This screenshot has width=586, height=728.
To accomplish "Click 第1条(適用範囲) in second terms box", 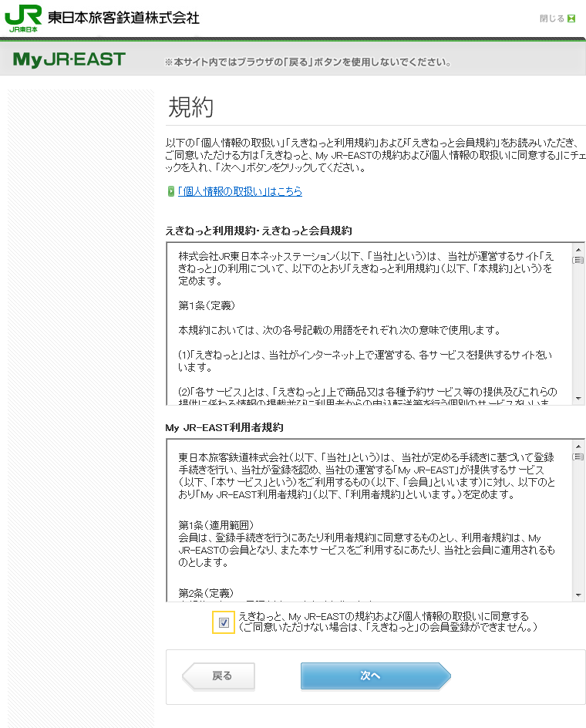I will pyautogui.click(x=216, y=525).
